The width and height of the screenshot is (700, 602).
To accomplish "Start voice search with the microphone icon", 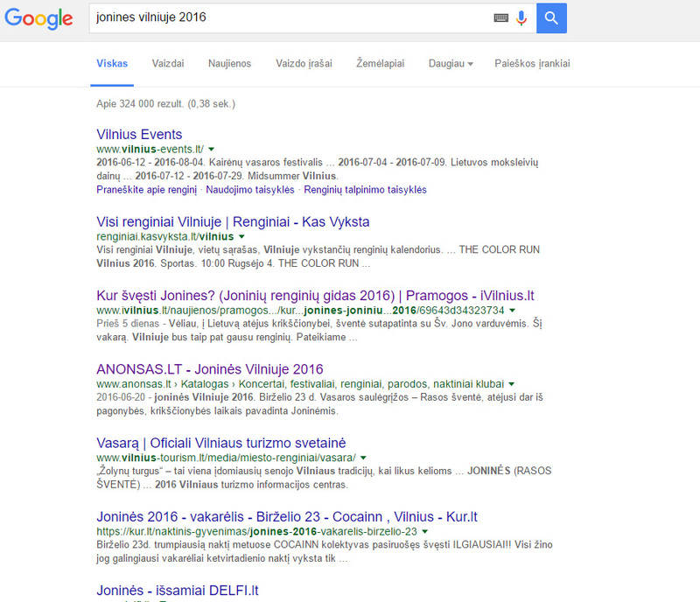I will coord(521,17).
